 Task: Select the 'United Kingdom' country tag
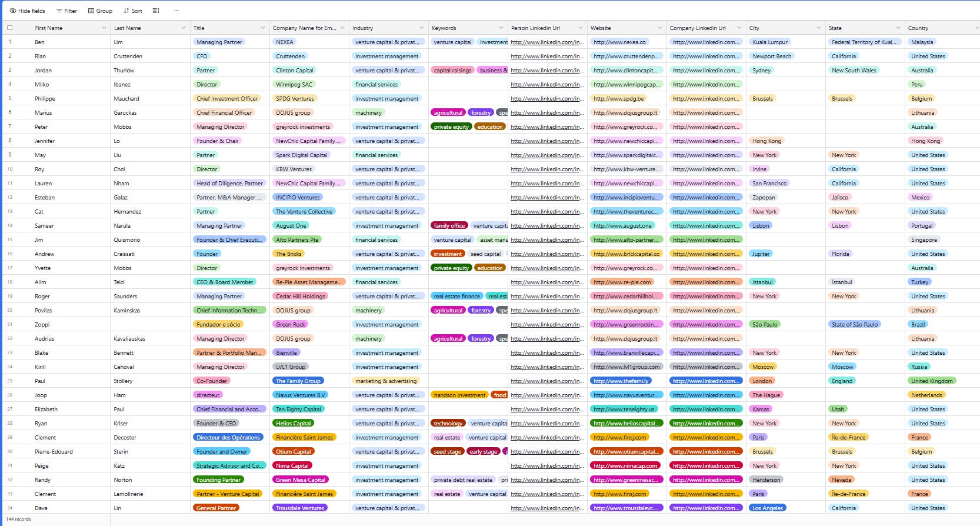[x=932, y=381]
